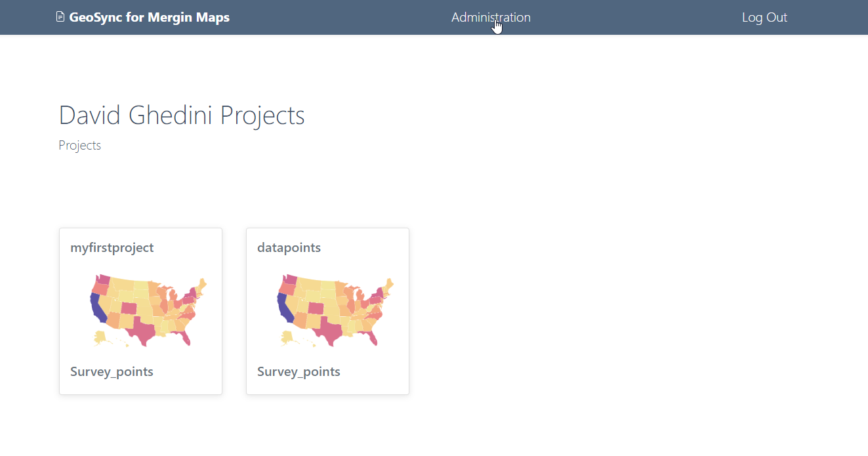Click the Projects subtitle under the heading

tap(79, 145)
